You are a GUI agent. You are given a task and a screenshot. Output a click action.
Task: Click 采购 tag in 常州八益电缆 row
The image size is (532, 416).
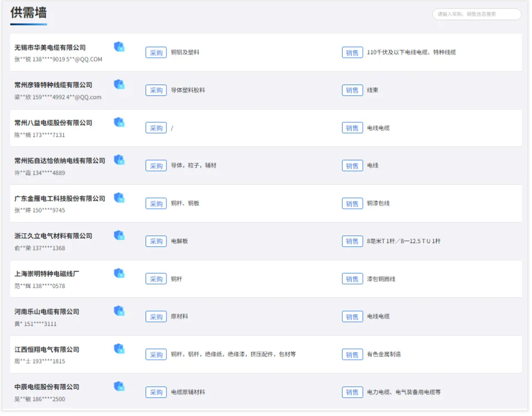pyautogui.click(x=156, y=128)
